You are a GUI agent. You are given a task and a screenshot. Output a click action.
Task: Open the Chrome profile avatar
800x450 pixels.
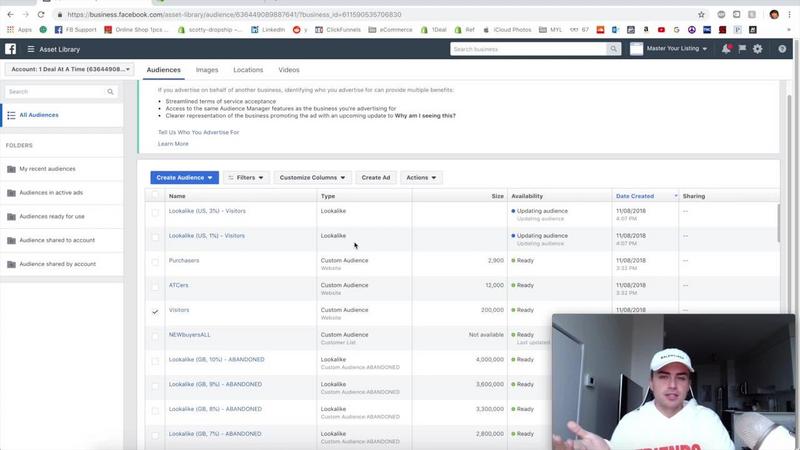click(774, 14)
